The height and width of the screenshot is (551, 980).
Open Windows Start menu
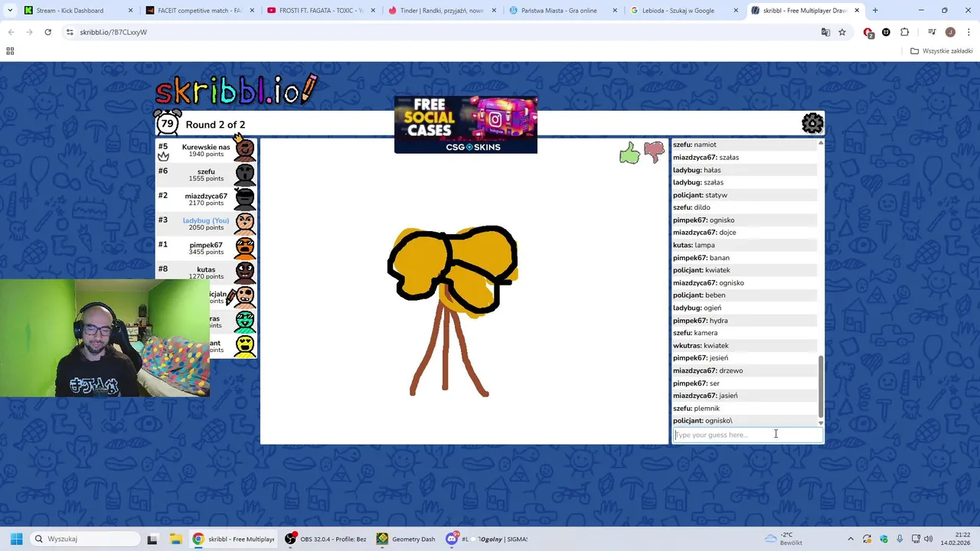pyautogui.click(x=16, y=539)
